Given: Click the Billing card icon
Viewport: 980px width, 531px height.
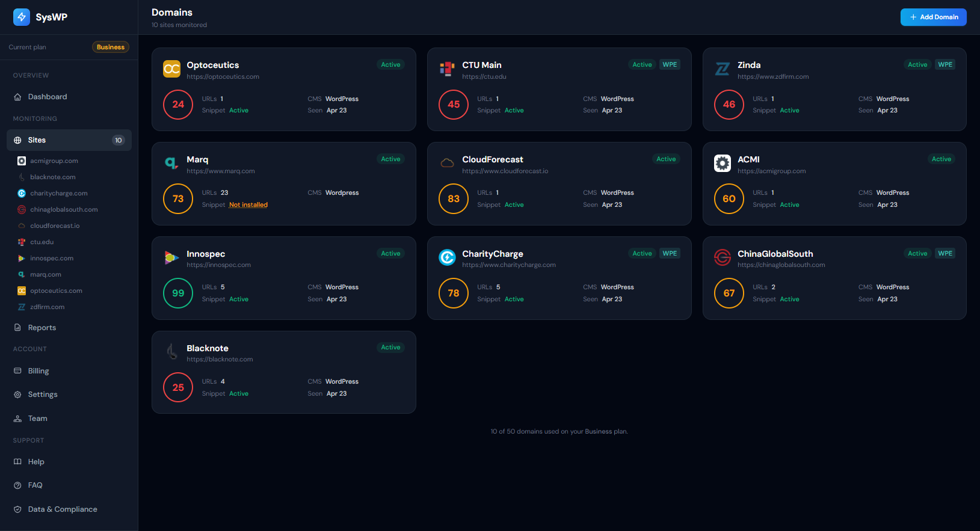Looking at the screenshot, I should coord(17,371).
